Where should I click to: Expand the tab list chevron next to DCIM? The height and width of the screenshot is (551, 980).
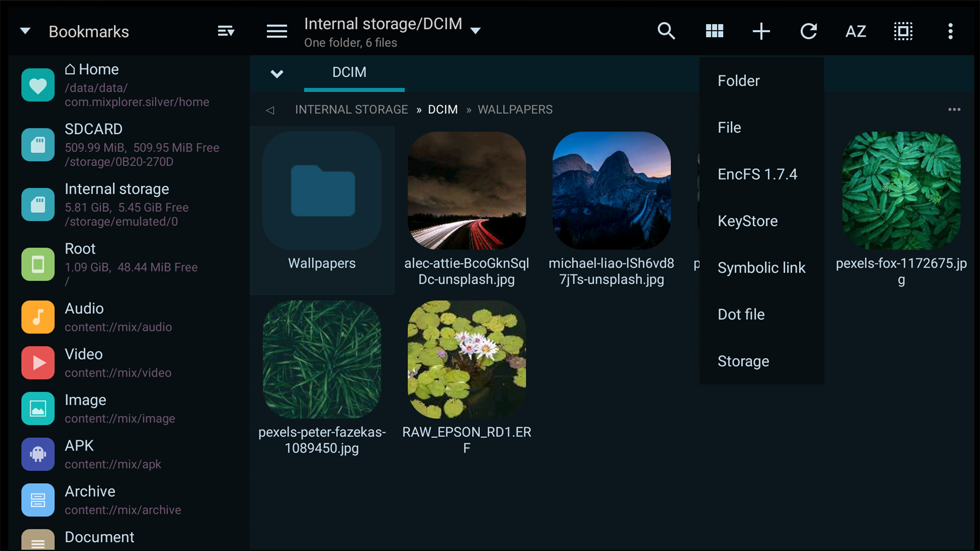[x=277, y=73]
